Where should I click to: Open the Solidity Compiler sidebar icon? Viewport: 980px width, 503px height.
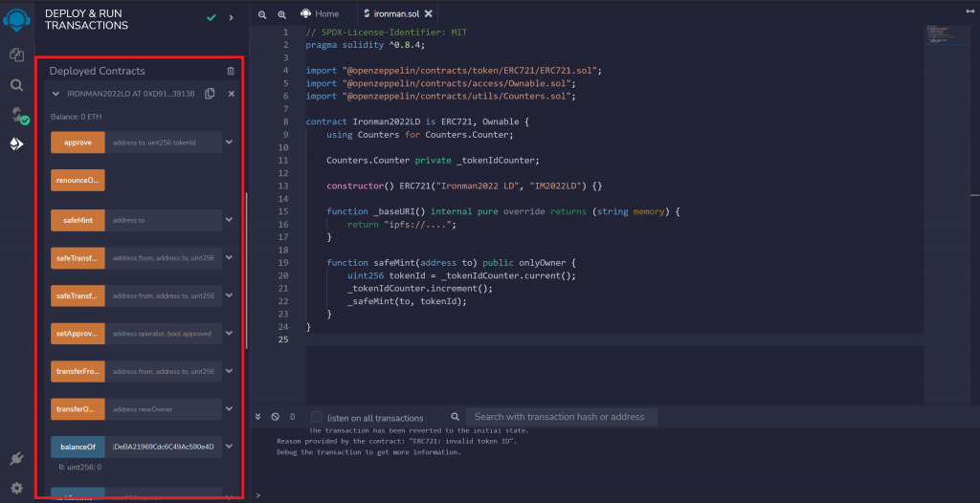19,115
